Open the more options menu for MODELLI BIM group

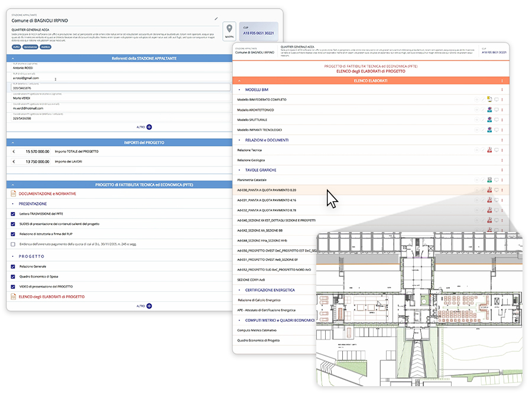502,90
